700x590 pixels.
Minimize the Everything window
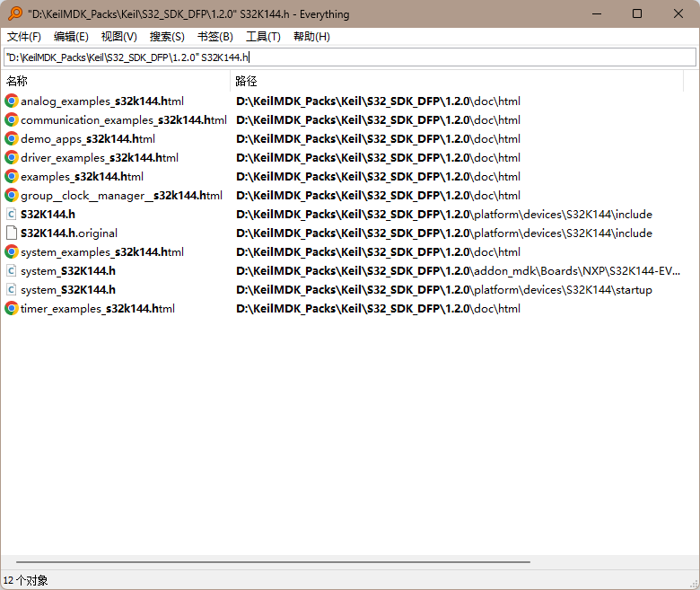pos(597,13)
